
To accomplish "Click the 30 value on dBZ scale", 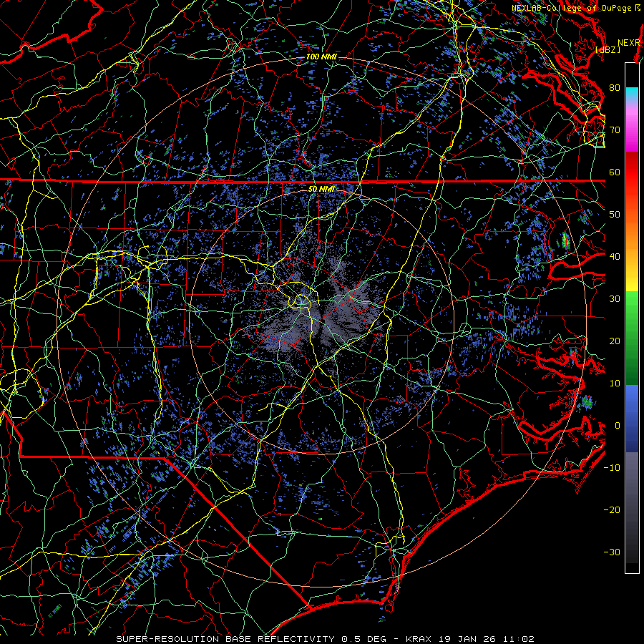I will tap(615, 299).
